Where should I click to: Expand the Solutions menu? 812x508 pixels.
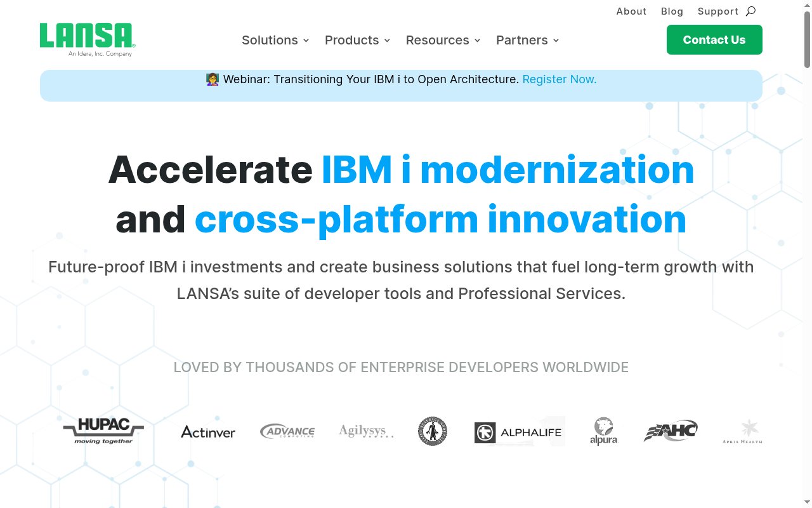tap(275, 40)
